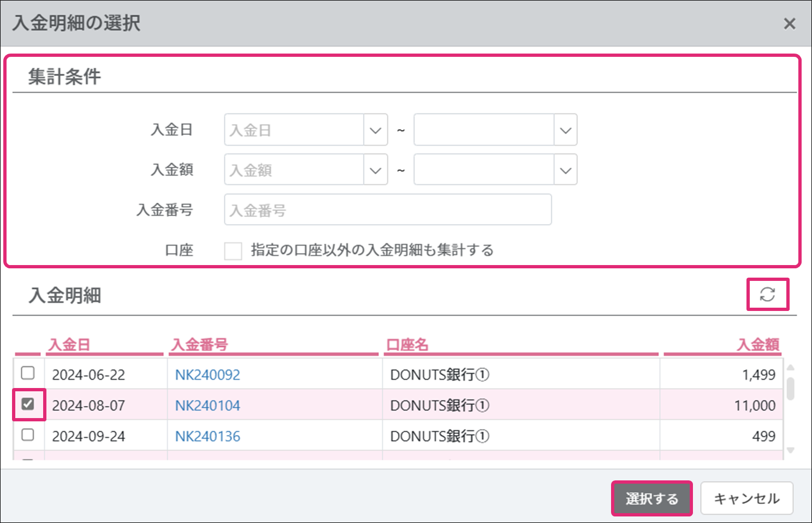812x523 pixels.
Task: Open the 入金日 end date dropdown arrow
Action: [565, 130]
